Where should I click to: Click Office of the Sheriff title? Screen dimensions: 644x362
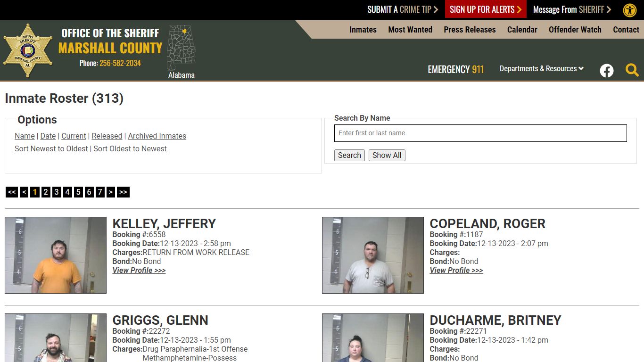tap(110, 33)
